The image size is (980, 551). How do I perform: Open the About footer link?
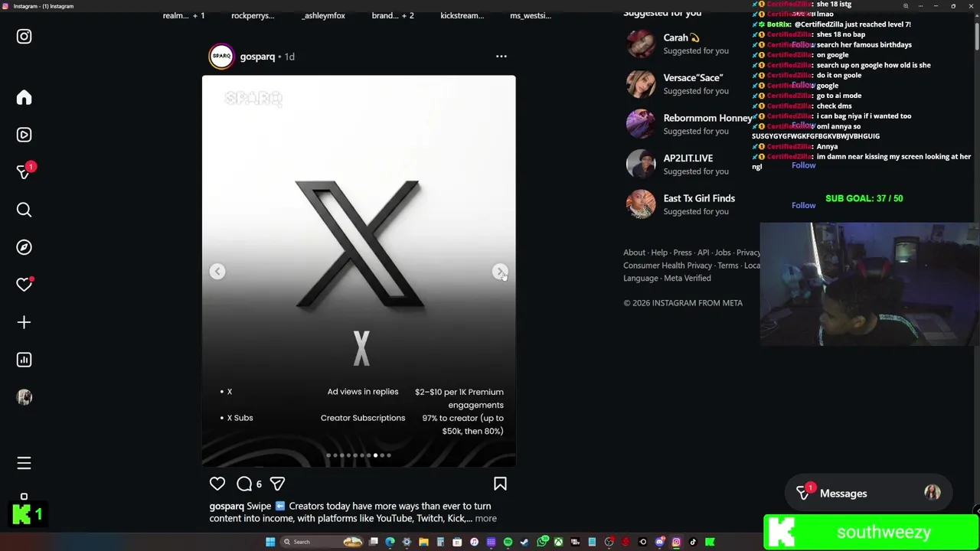pos(634,253)
